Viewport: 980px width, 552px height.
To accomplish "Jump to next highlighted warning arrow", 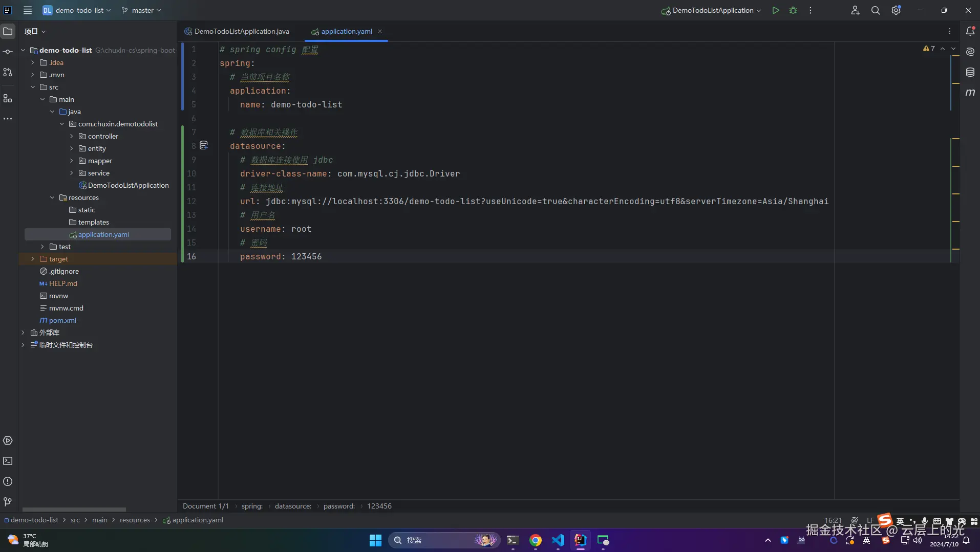I will (953, 49).
